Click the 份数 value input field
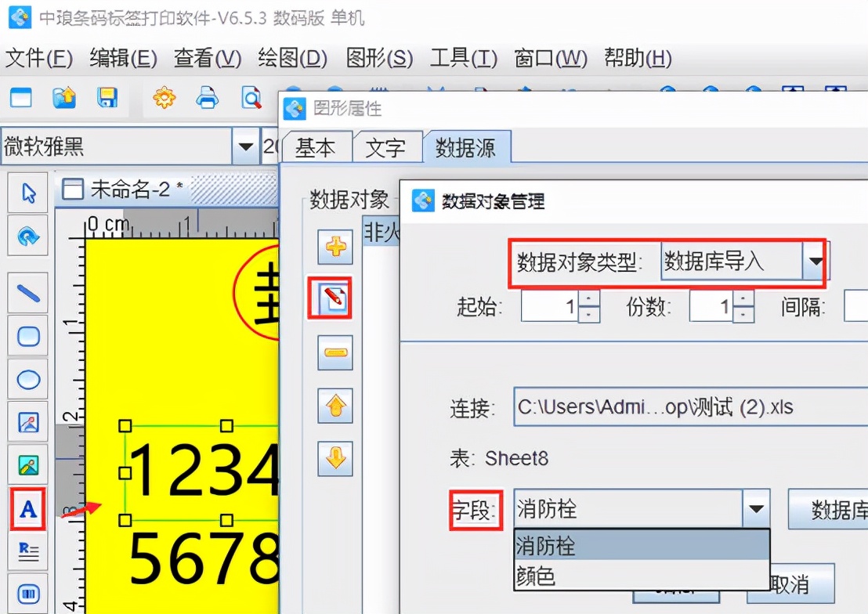 [x=711, y=306]
